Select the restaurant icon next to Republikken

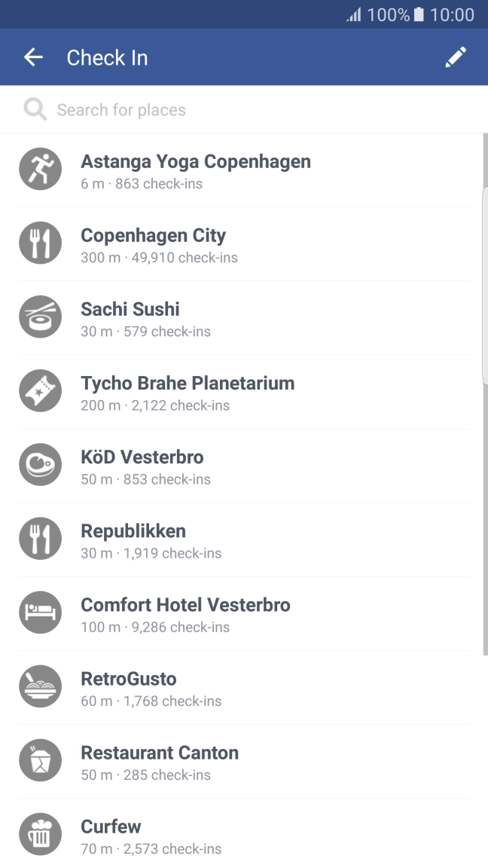(40, 539)
